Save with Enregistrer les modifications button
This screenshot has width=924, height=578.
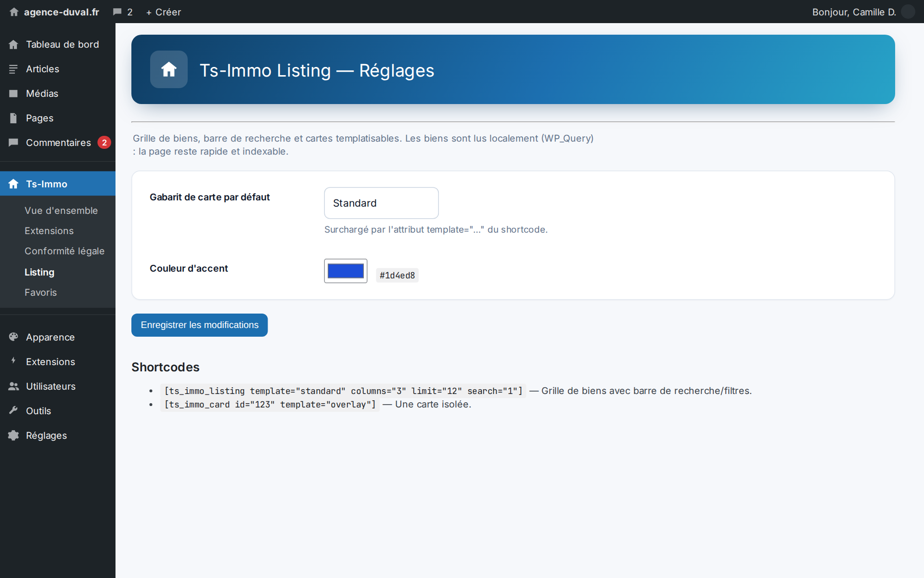point(199,325)
